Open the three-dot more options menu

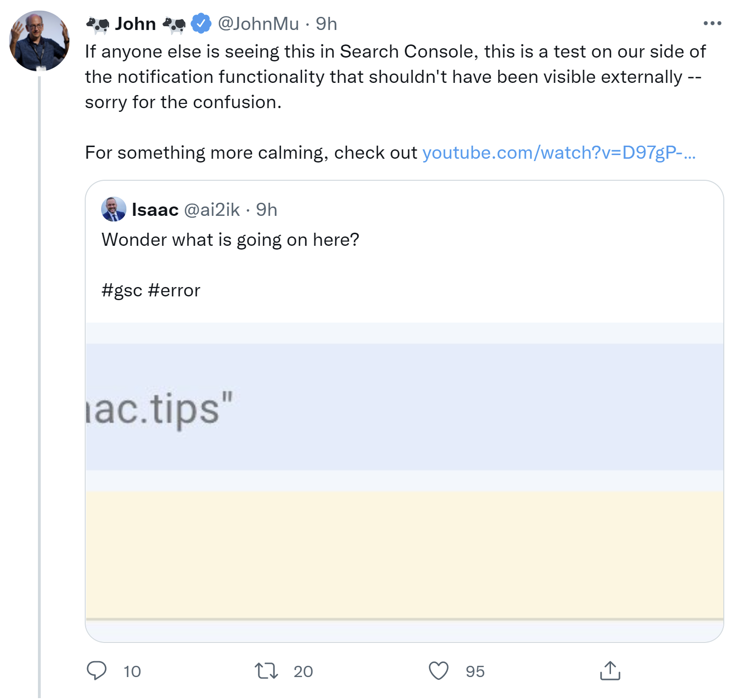click(x=712, y=23)
